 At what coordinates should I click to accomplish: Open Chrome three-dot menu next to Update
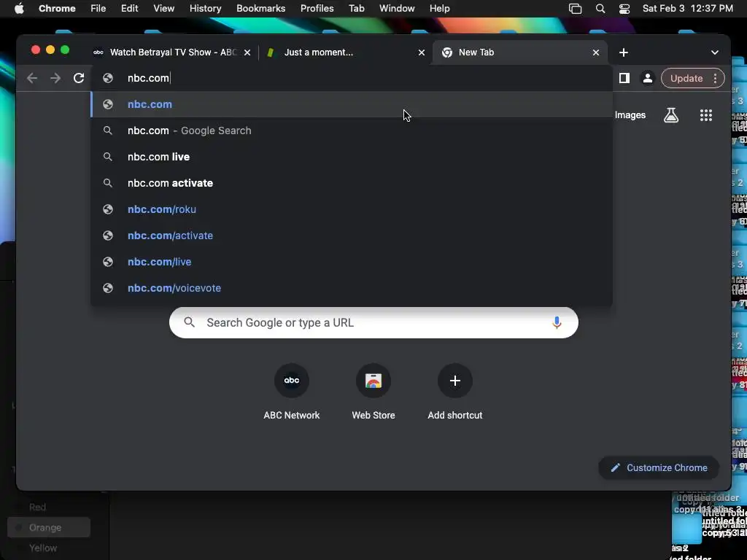715,78
